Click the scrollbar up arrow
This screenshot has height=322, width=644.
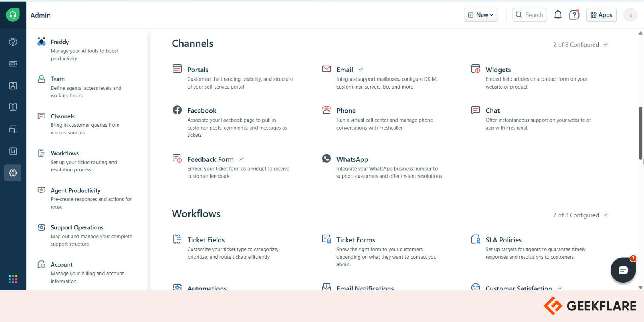click(640, 33)
